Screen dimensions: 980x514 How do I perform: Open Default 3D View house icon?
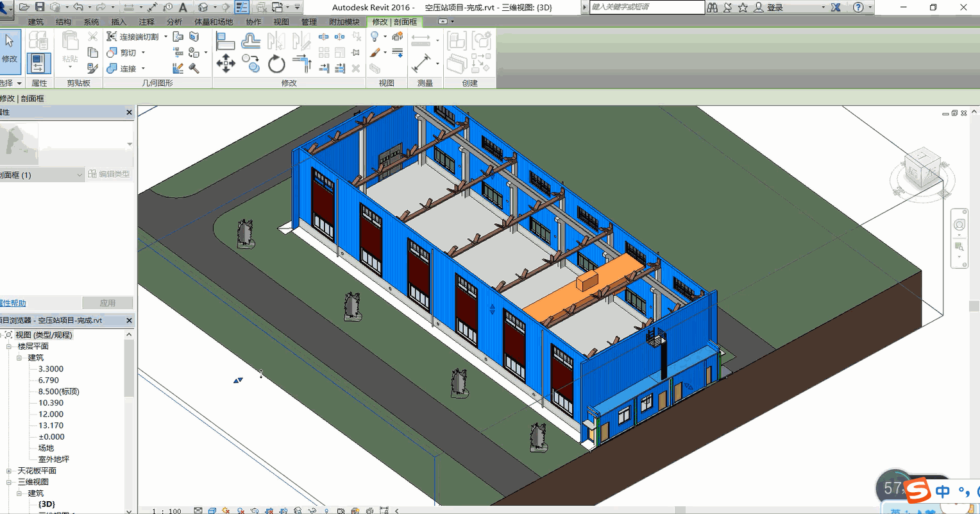coord(203,7)
